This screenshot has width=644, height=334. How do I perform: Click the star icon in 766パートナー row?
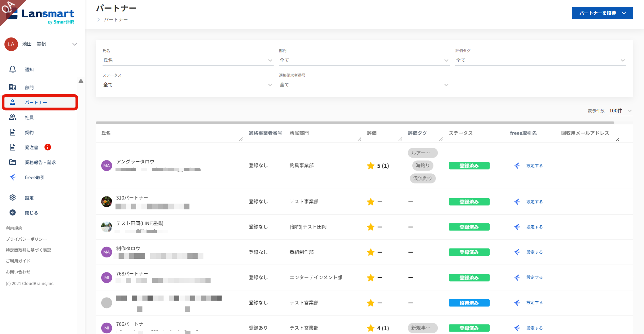pos(371,328)
